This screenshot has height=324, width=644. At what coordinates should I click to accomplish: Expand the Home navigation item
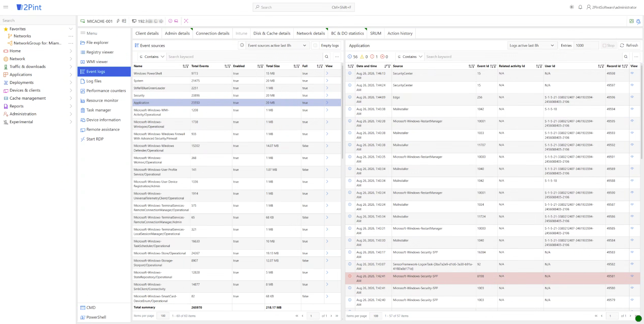coord(71,51)
